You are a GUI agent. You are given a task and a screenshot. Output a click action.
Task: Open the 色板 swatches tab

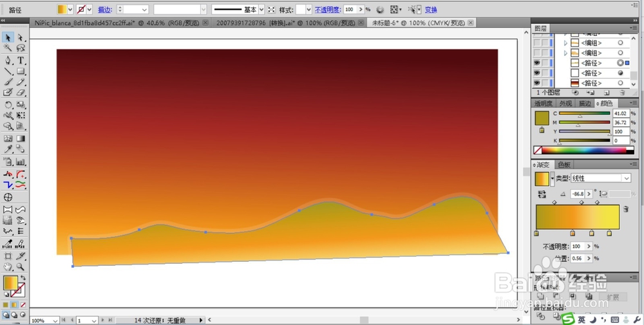(564, 165)
